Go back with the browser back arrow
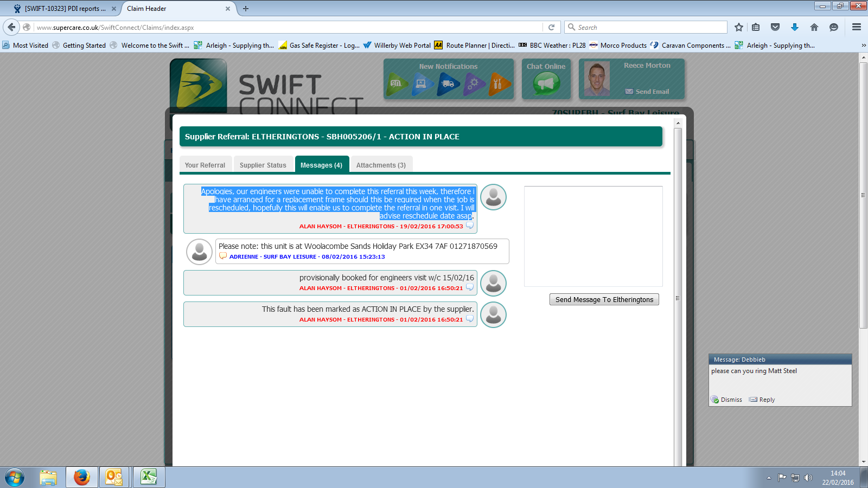Viewport: 868px width, 488px height. click(x=11, y=27)
